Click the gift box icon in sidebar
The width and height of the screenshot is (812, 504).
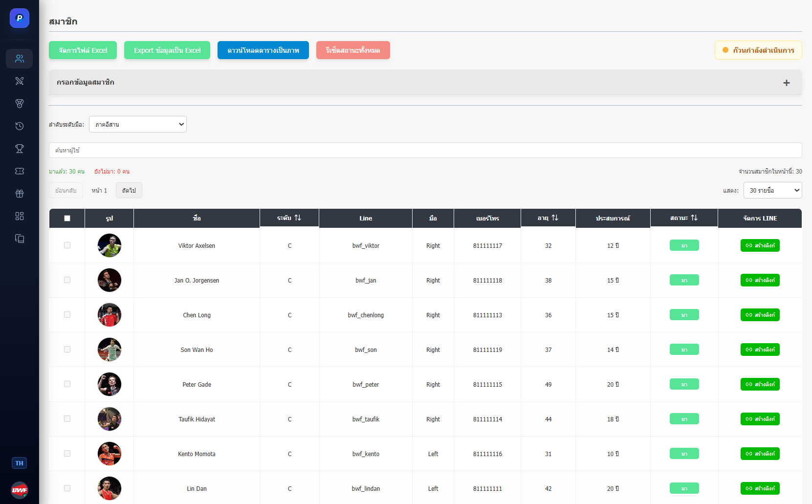coord(20,194)
